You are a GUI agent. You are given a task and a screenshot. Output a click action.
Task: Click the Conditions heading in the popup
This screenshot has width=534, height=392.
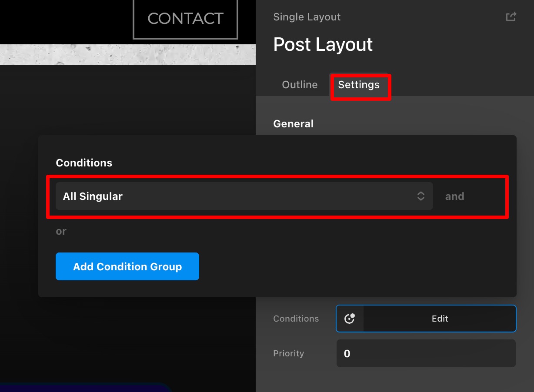tap(84, 163)
